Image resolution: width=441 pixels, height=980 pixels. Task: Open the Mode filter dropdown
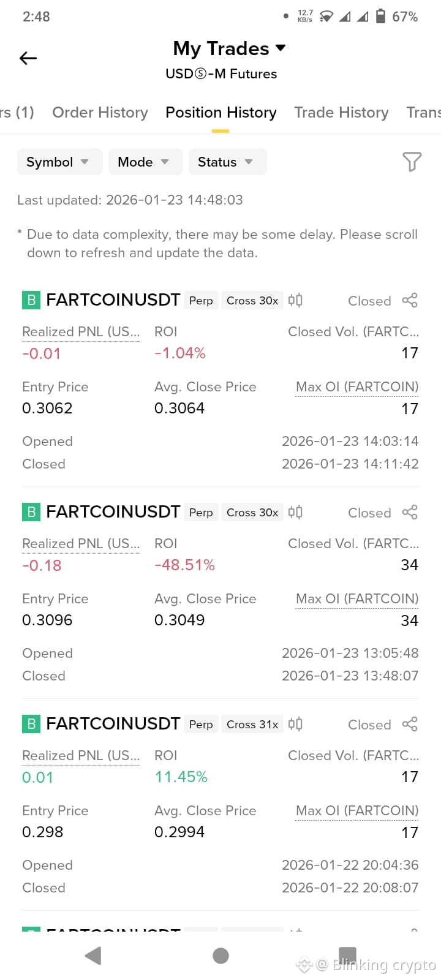[145, 162]
